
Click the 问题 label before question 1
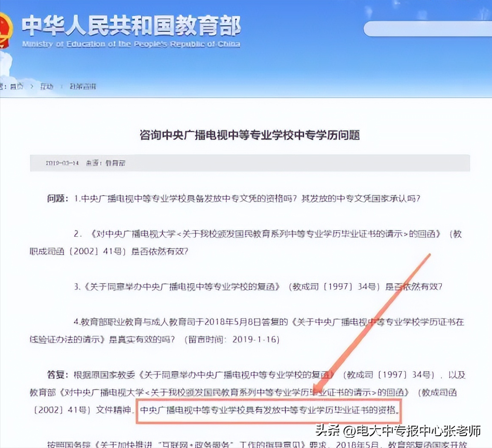[56, 198]
